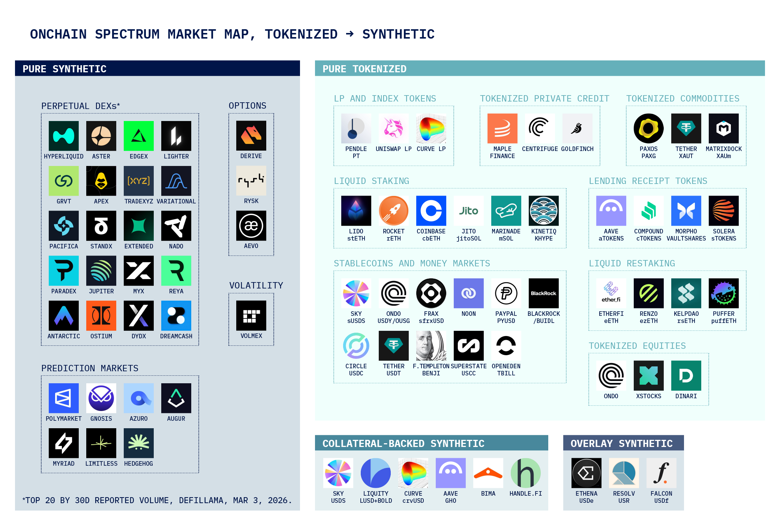This screenshot has height=532, width=780.
Task: Click the Paxos PAXG commodity icon
Action: [x=648, y=128]
